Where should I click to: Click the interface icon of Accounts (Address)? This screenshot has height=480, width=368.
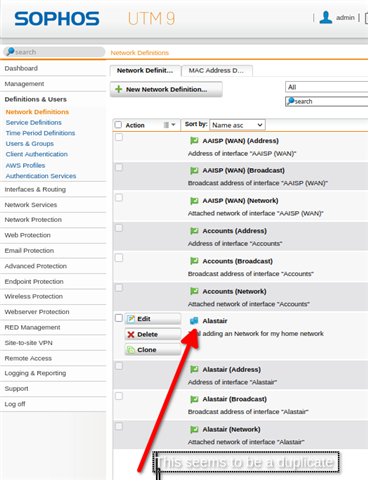pyautogui.click(x=194, y=231)
